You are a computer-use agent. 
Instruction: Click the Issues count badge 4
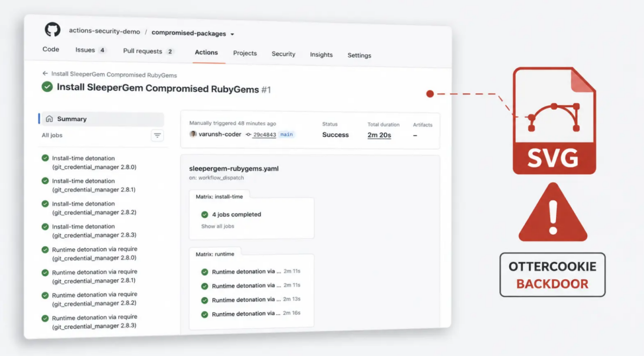[x=102, y=50]
